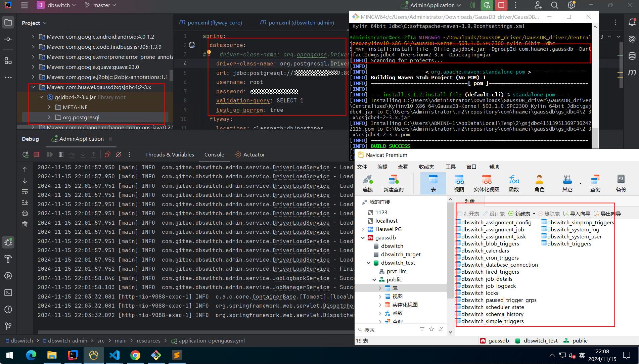Click the Rerun debug icon in Debug toolbar
The width and height of the screenshot is (639, 364).
(x=25, y=154)
